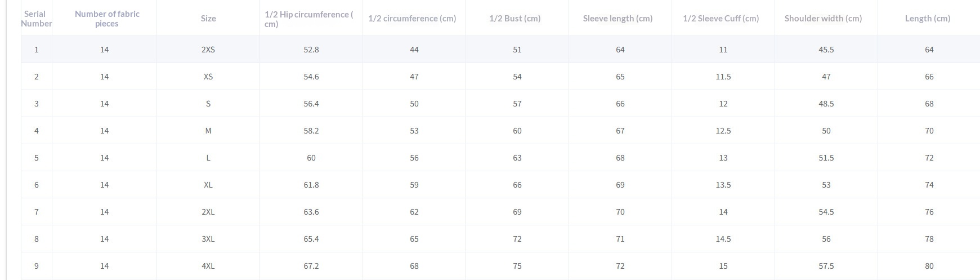Viewport: 980px width, 280px height.
Task: Click shoulder width value 51.5
Action: [x=826, y=158]
